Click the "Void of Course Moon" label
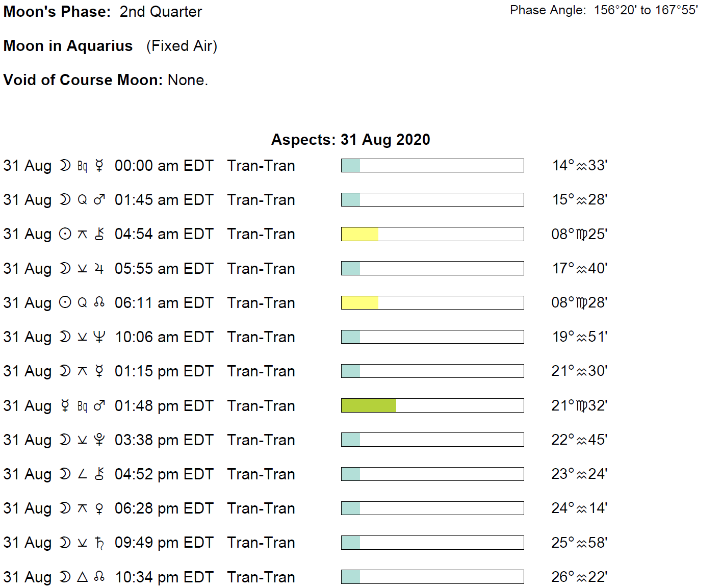Image resolution: width=721 pixels, height=588 pixels. 83,80
